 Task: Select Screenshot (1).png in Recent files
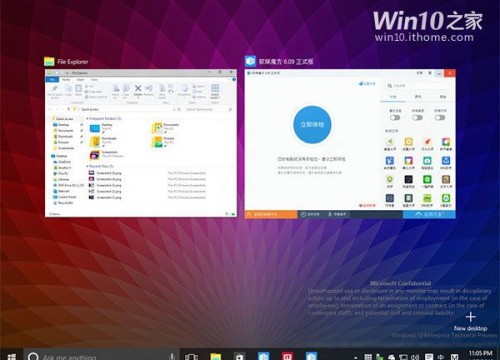pyautogui.click(x=105, y=197)
